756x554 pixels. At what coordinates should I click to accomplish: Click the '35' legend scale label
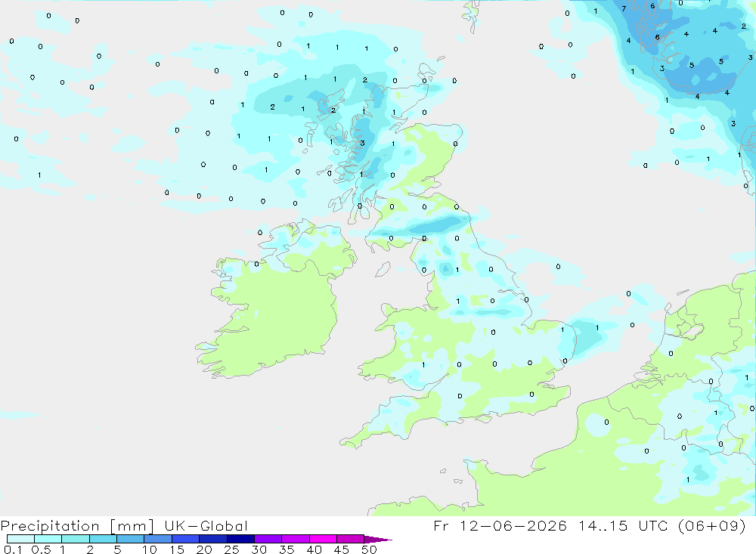(x=287, y=549)
